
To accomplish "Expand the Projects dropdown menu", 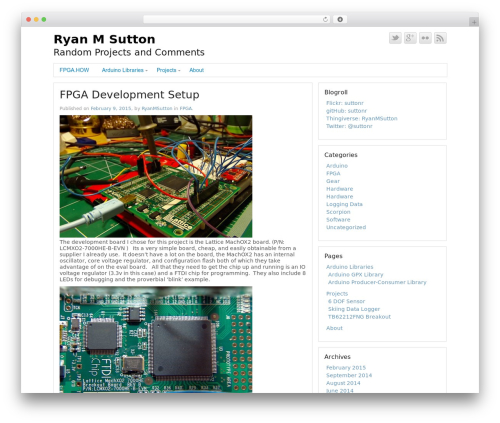I will point(168,70).
